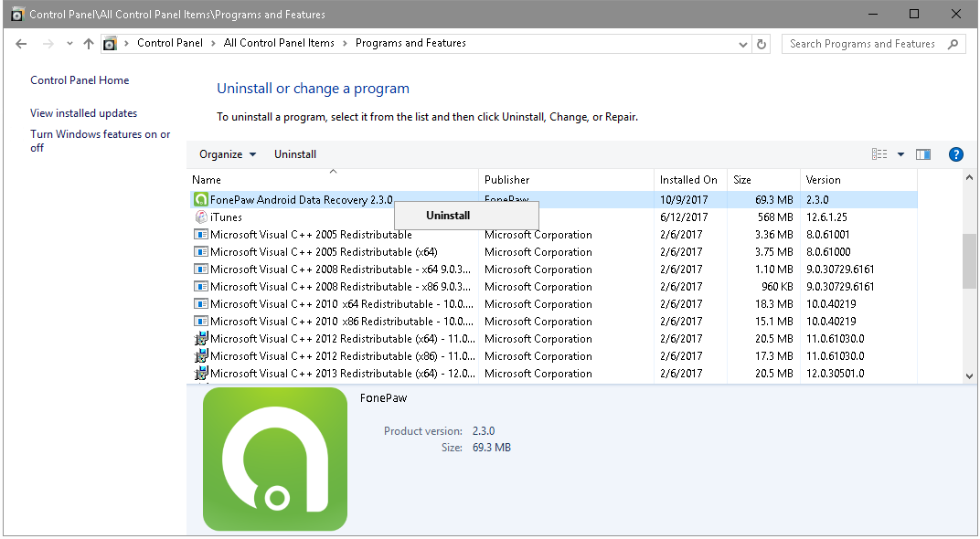Screen dimensions: 980x539
Task: Click the search magnifier icon
Action: tap(953, 44)
